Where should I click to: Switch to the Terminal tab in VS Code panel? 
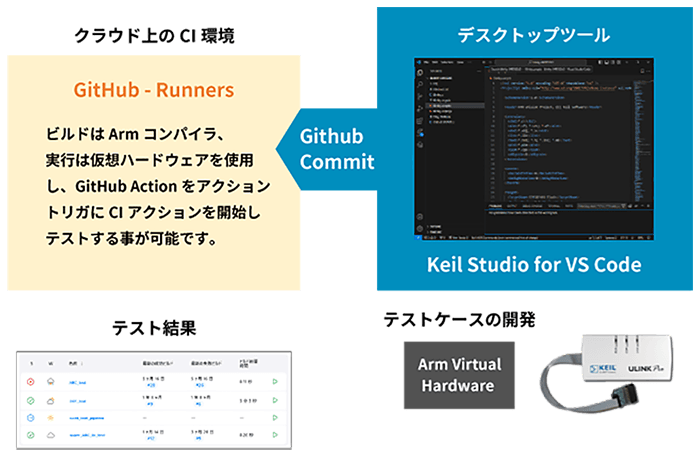click(554, 206)
